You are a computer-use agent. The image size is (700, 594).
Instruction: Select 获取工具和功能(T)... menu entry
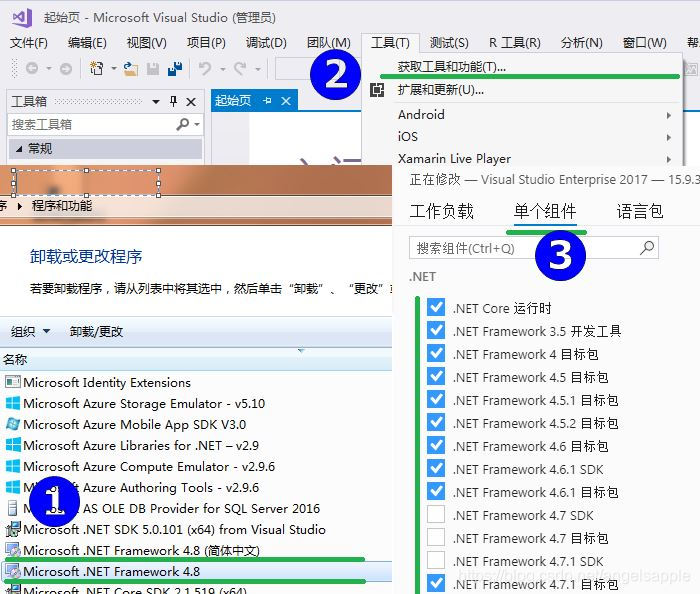click(522, 67)
